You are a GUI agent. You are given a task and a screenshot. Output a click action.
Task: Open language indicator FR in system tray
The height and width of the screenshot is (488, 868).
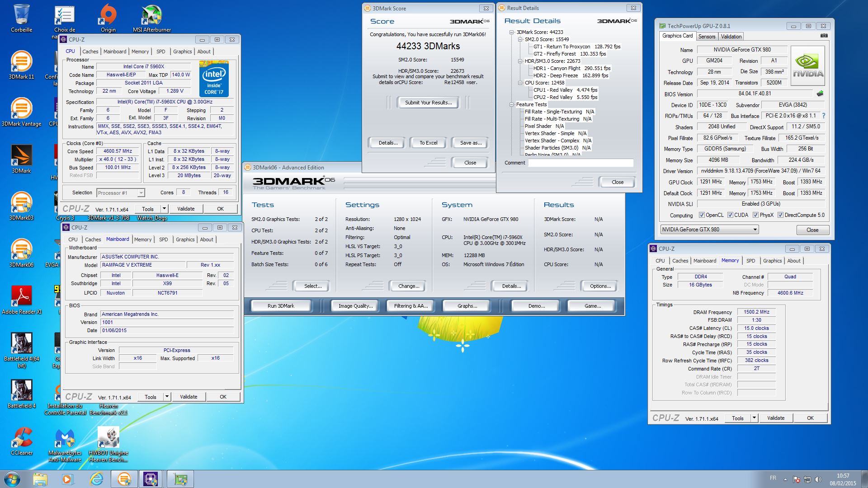[773, 478]
